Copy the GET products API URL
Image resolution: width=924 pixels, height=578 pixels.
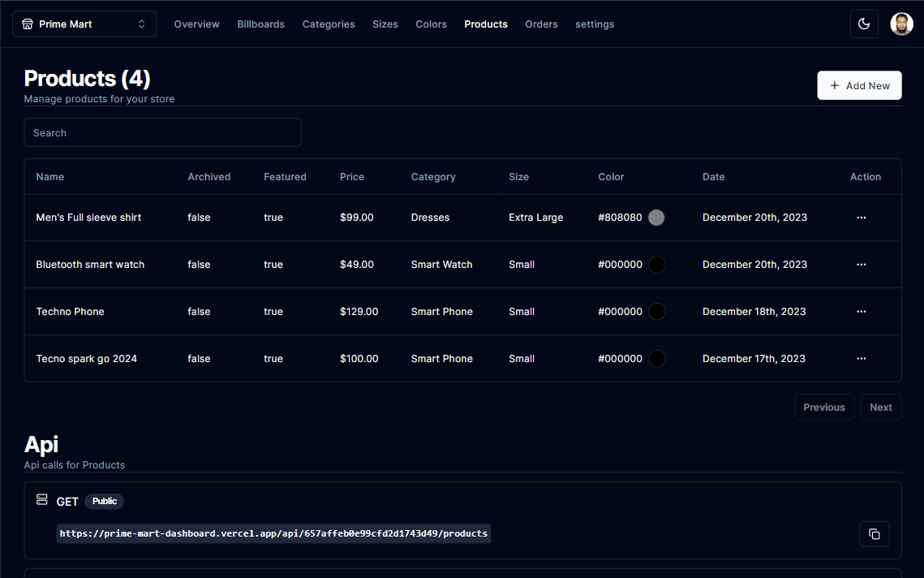tap(874, 534)
